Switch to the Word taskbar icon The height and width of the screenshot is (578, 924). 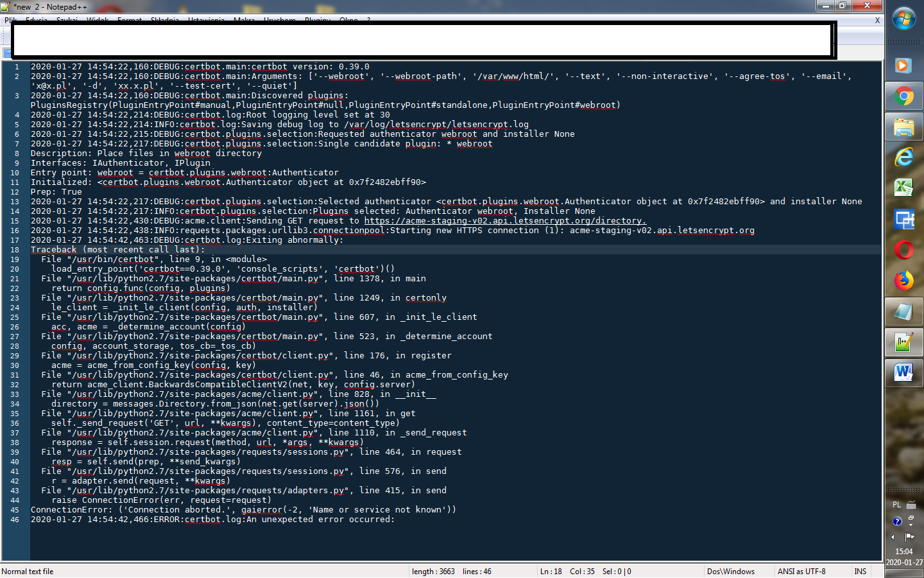click(x=903, y=372)
